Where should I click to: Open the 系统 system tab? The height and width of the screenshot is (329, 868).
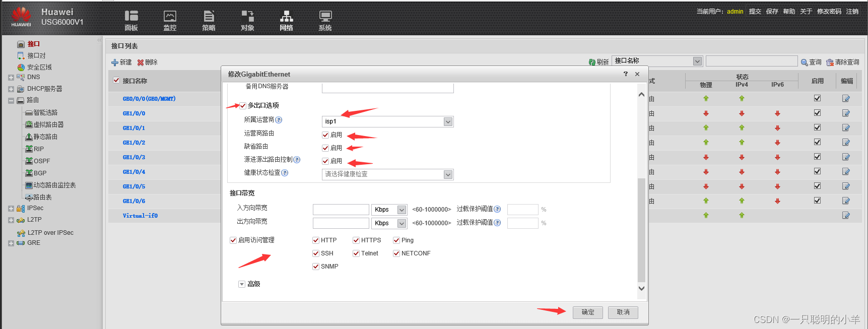(x=325, y=21)
